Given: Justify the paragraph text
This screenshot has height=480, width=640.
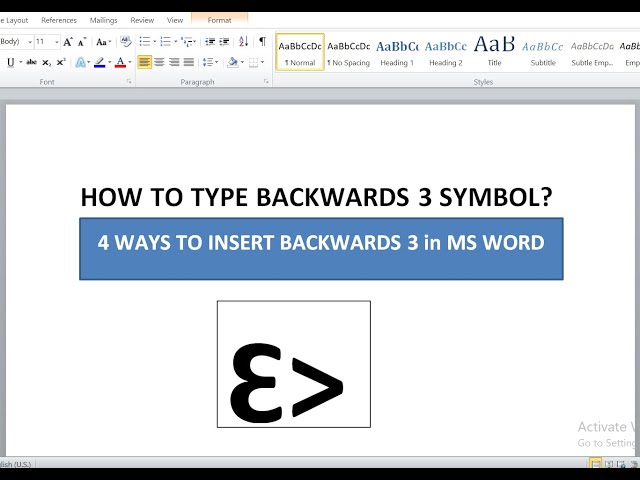Looking at the screenshot, I should (x=188, y=62).
